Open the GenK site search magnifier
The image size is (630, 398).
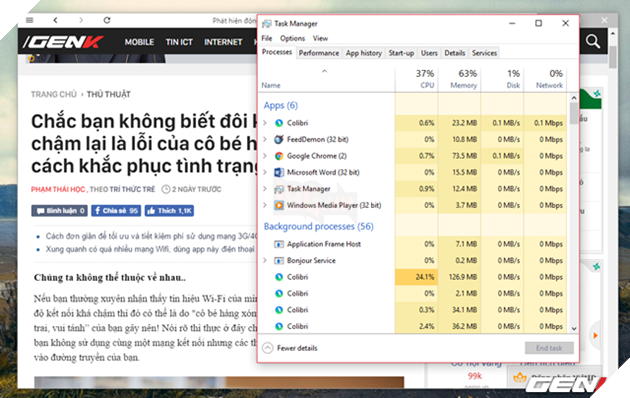click(x=593, y=41)
